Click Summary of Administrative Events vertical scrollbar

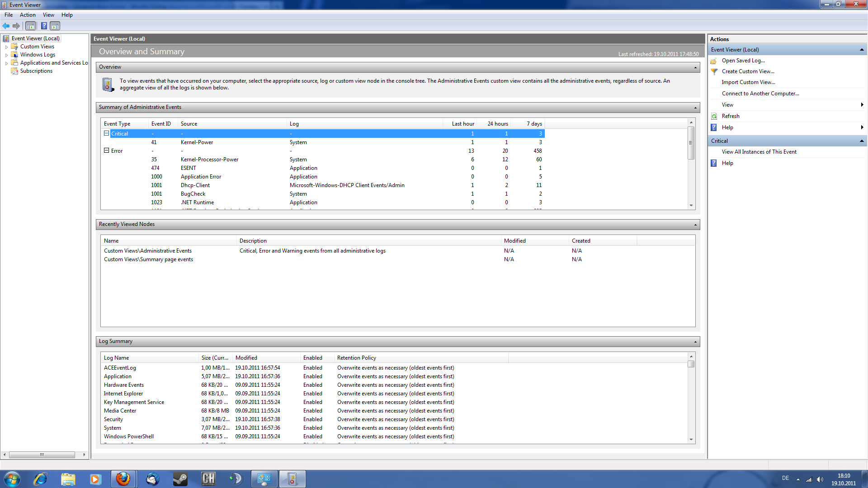tap(691, 164)
